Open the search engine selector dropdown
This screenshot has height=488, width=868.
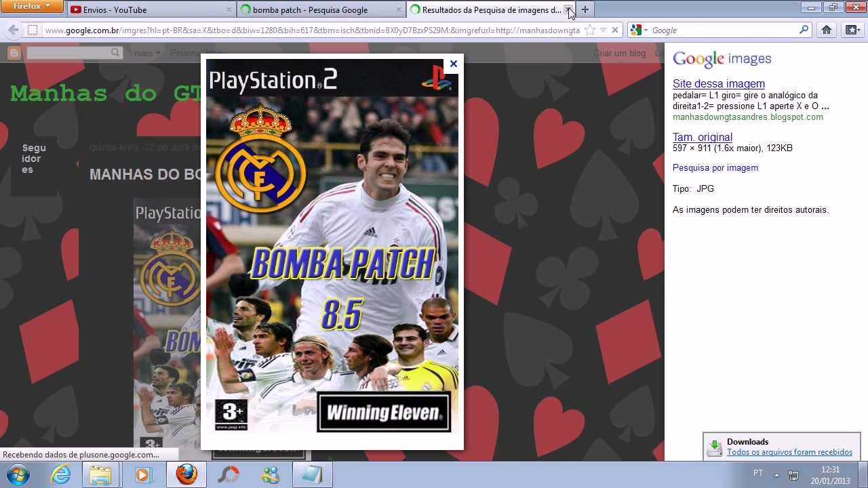(x=639, y=30)
